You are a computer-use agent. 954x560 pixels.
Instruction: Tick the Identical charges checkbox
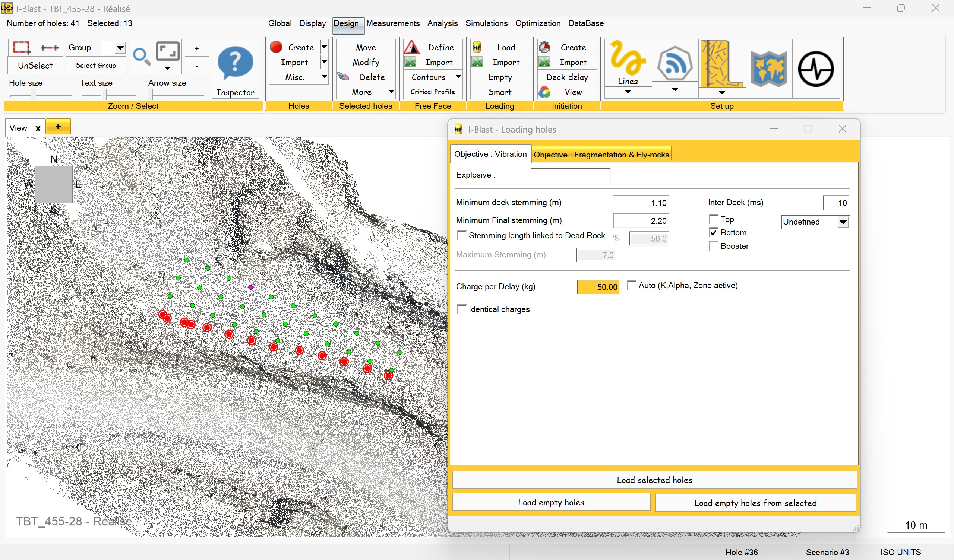pyautogui.click(x=461, y=309)
